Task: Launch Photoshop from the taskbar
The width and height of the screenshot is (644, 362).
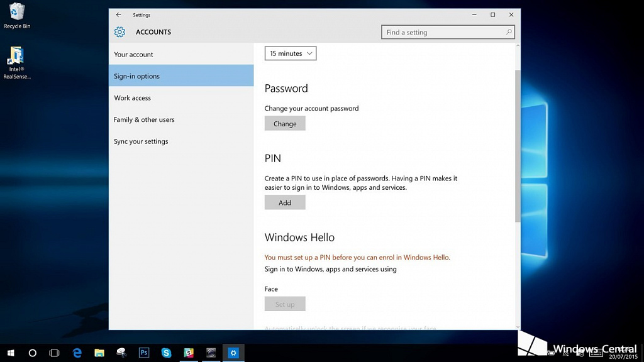Action: [144, 353]
